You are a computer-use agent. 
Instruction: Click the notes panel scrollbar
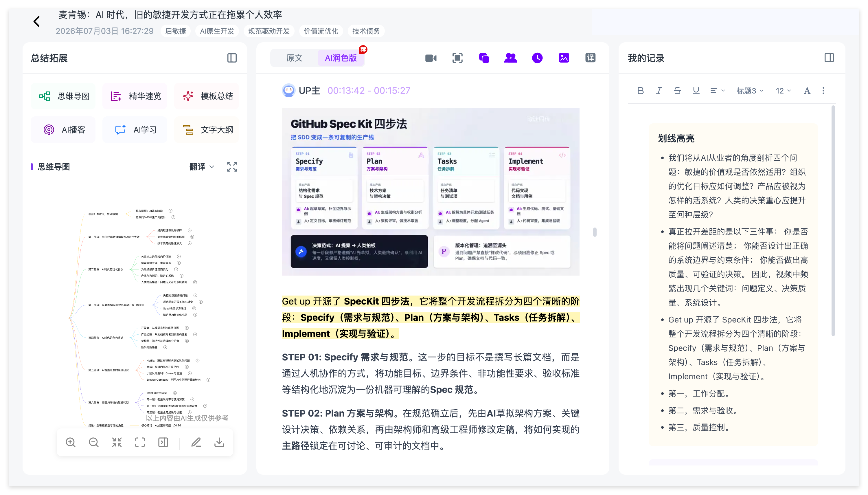point(833,221)
